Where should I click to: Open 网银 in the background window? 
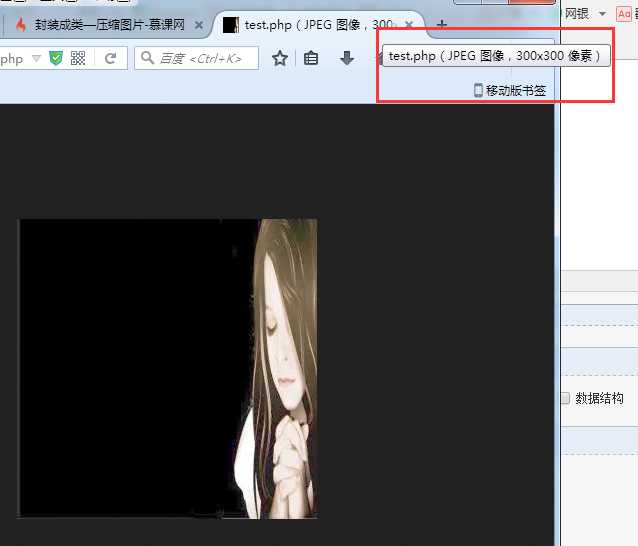[577, 14]
